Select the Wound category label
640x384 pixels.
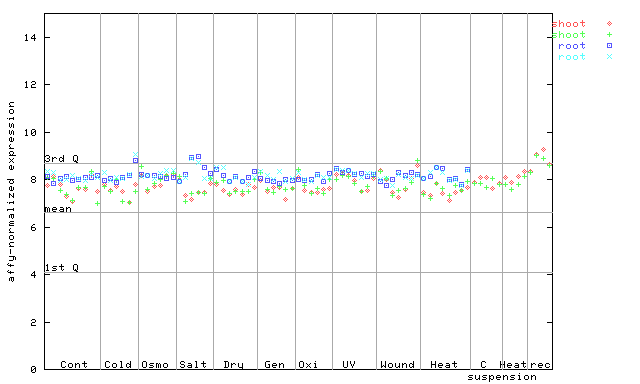click(398, 364)
